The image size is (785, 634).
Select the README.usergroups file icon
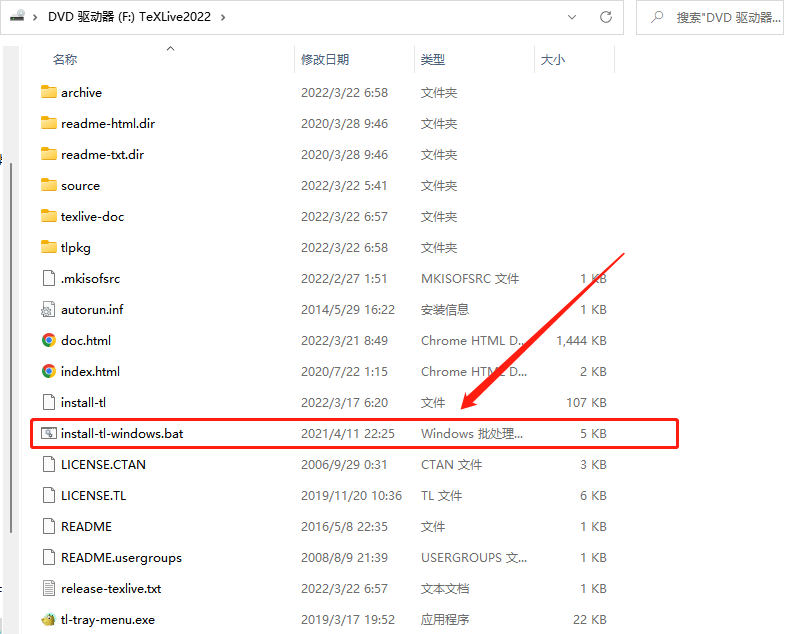[x=49, y=557]
